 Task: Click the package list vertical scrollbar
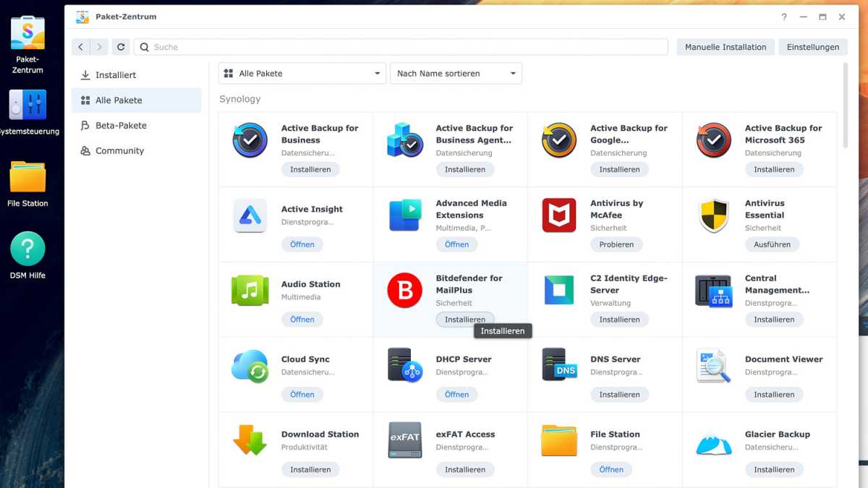[x=846, y=106]
